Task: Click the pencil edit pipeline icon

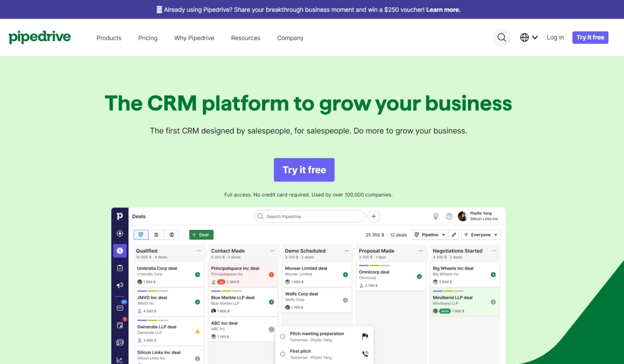Action: tap(454, 235)
